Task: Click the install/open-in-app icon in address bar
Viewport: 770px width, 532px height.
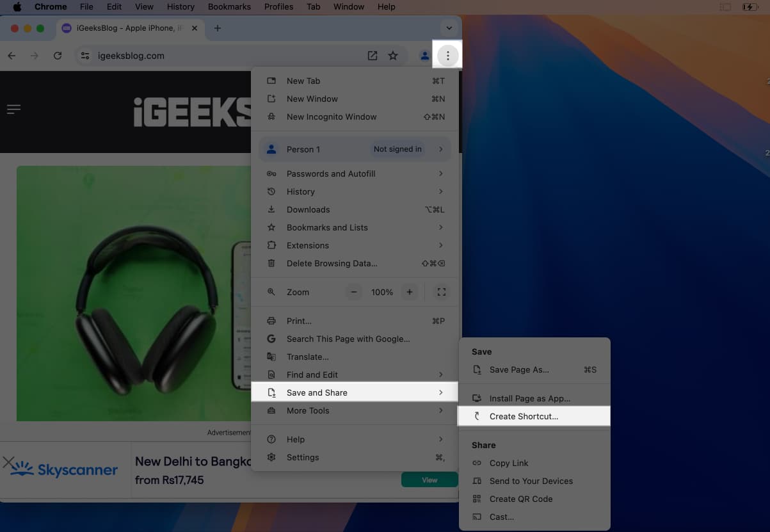Action: (x=372, y=56)
